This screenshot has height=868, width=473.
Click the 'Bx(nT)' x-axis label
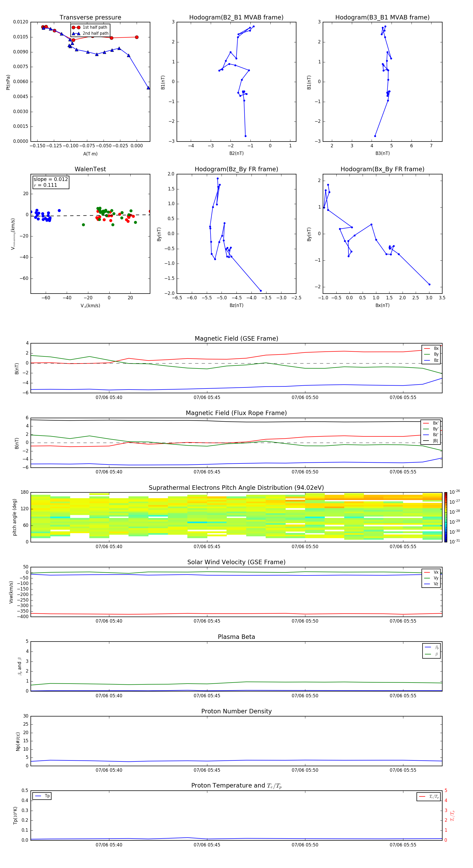pos(382,305)
